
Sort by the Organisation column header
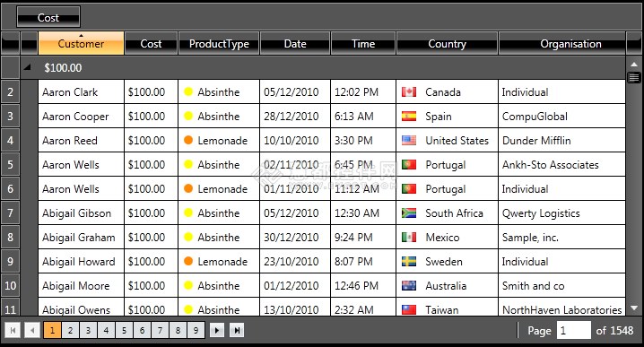[x=562, y=43]
